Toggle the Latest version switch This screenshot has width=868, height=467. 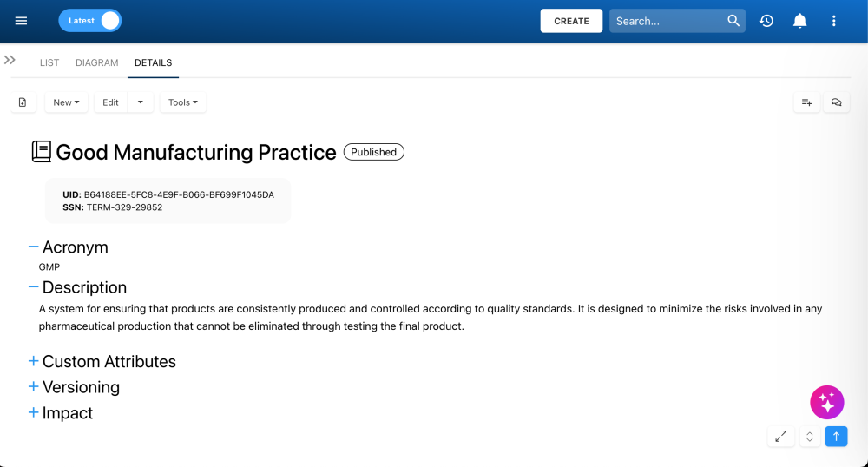click(90, 21)
